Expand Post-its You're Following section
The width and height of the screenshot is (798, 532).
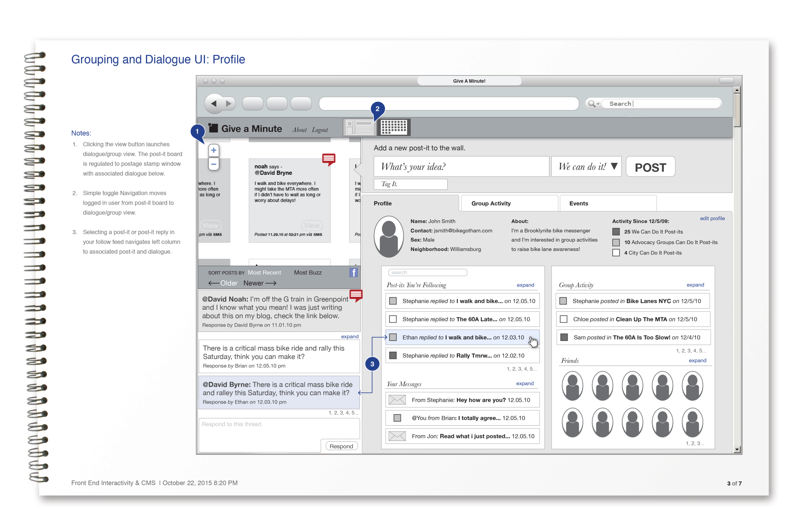(x=525, y=285)
